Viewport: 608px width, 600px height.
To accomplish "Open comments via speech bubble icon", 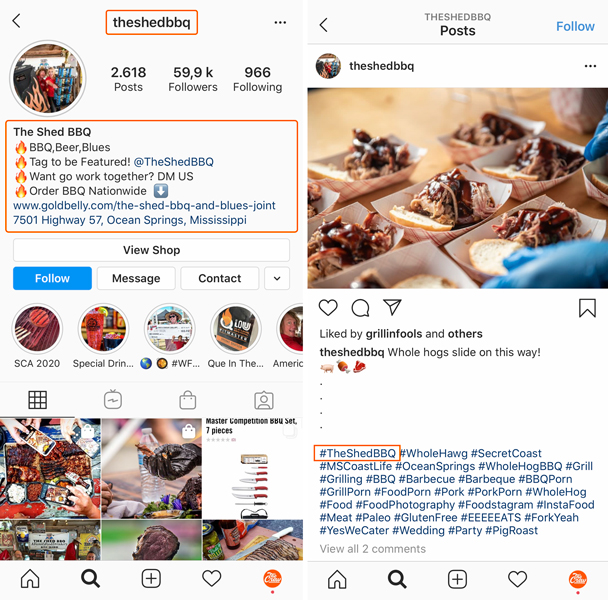I will pyautogui.click(x=360, y=308).
